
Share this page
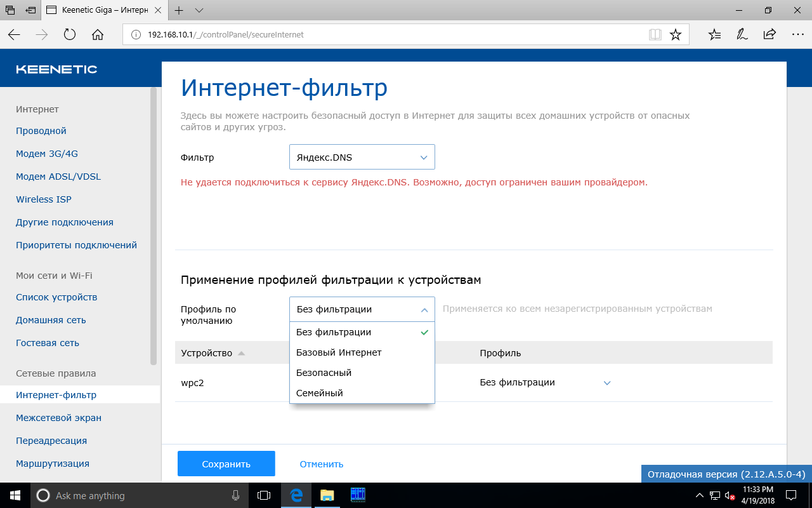point(769,35)
